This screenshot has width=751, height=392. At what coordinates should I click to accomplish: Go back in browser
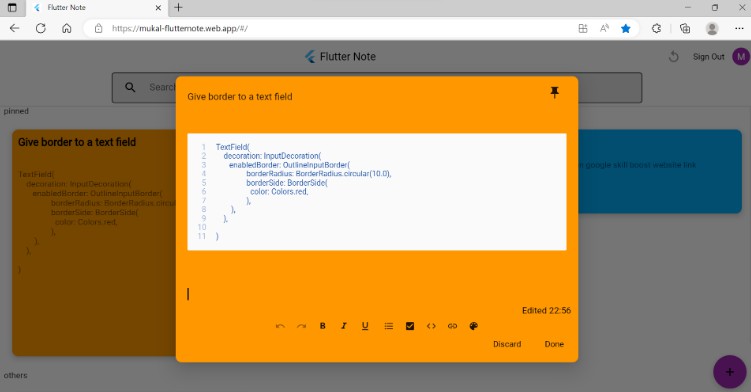click(x=14, y=28)
